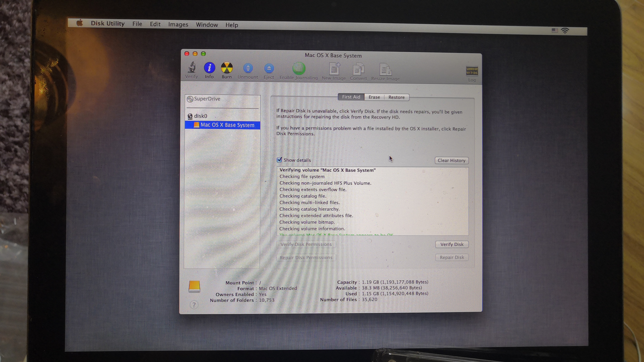
Task: Open the Images menu
Action: click(x=178, y=24)
